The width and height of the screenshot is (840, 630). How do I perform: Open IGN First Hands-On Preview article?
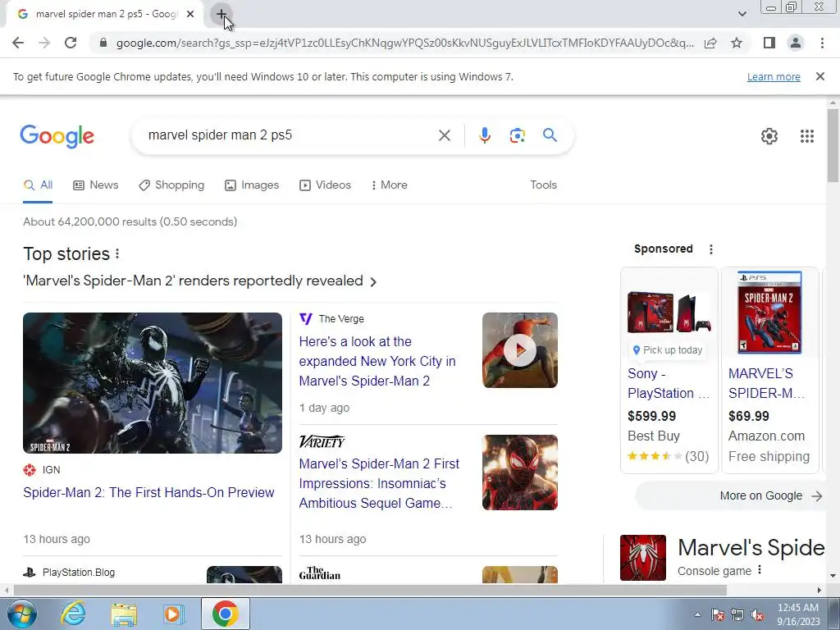pyautogui.click(x=148, y=492)
